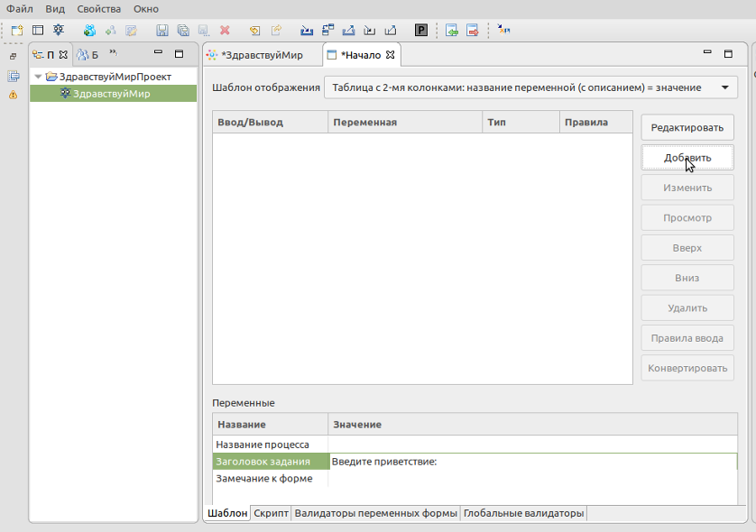Viewport: 756px width, 532px height.
Task: Open the Шаблон отображения dropdown
Action: [530, 87]
